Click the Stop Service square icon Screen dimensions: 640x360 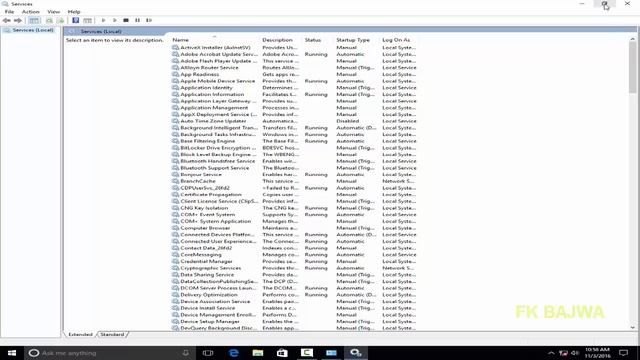coord(126,20)
